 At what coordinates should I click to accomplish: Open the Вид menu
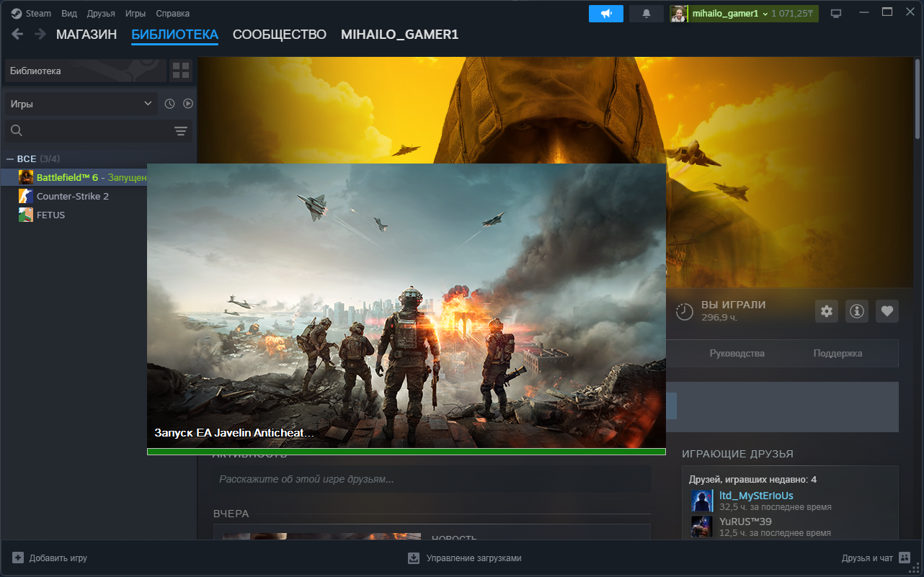(69, 14)
